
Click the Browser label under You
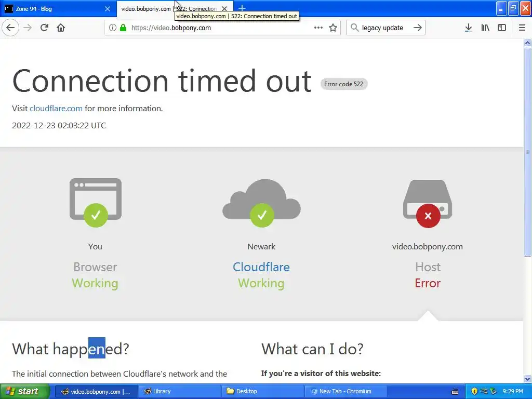click(96, 267)
